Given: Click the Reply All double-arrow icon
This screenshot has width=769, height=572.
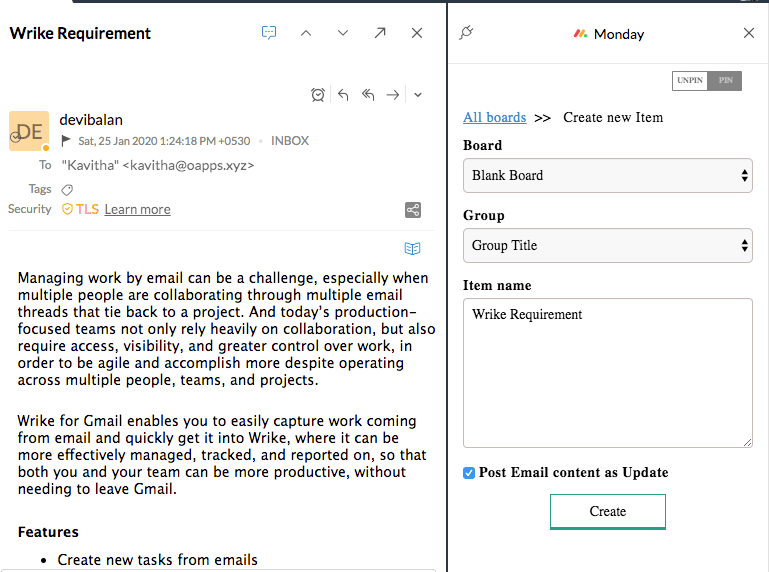Looking at the screenshot, I should pos(368,94).
